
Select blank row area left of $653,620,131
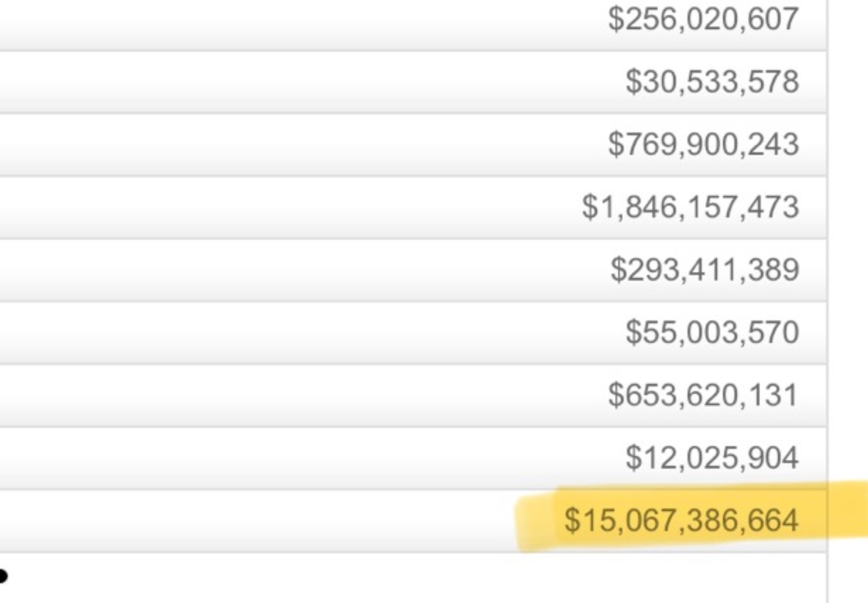304,395
